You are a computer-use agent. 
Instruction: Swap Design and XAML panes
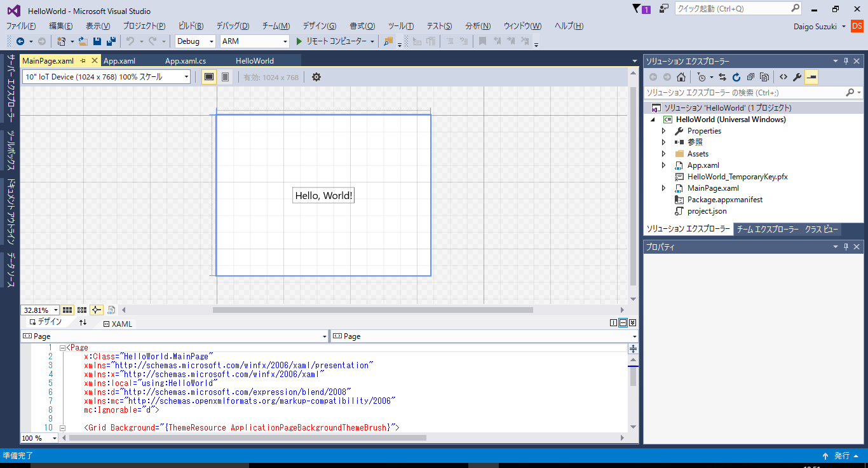83,323
